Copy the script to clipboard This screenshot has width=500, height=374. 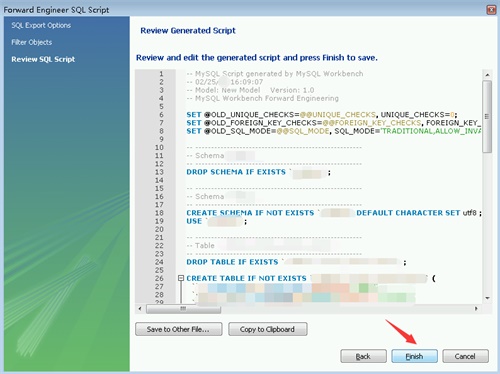tap(268, 329)
